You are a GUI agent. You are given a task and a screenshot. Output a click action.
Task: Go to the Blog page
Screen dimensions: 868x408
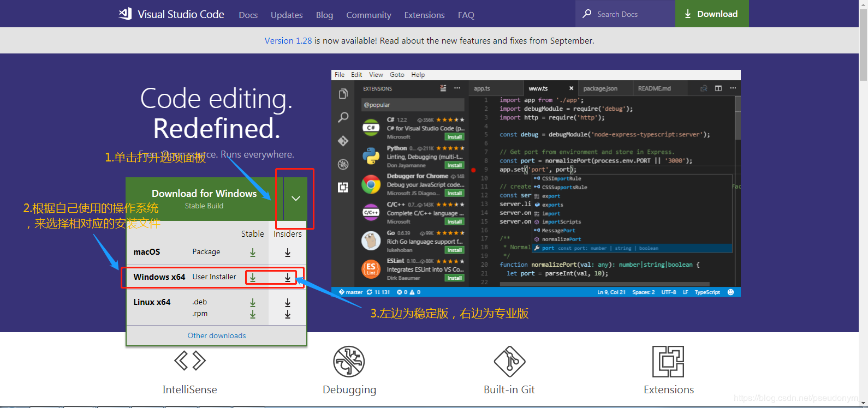pos(324,15)
